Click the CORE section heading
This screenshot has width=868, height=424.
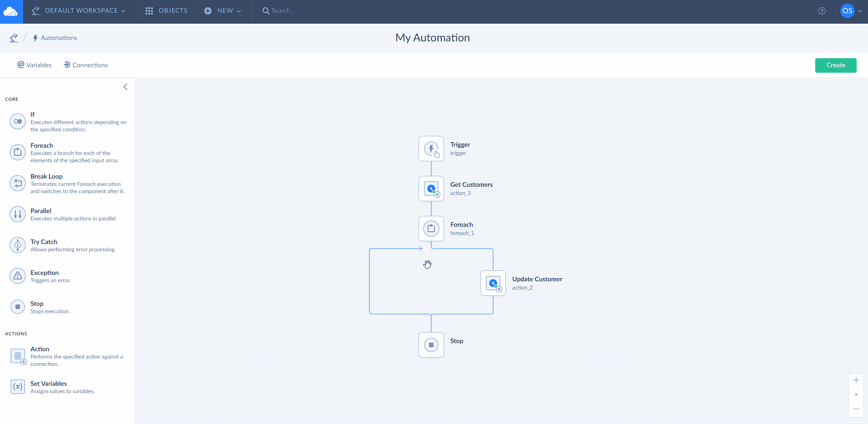coord(12,99)
